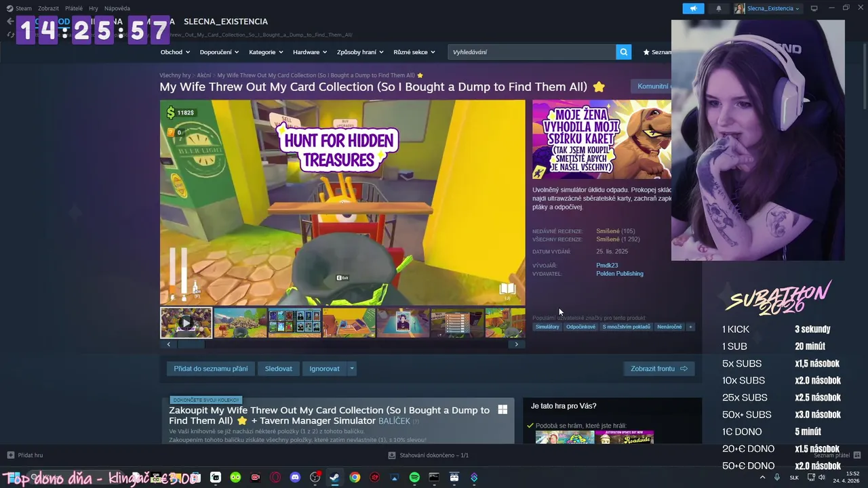Open Discord from the taskbar
The image size is (868, 488).
tap(295, 477)
